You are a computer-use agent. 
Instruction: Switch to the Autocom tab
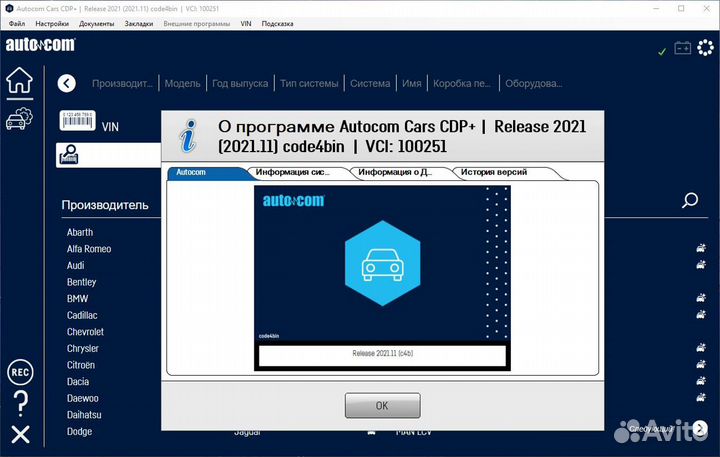(x=207, y=173)
